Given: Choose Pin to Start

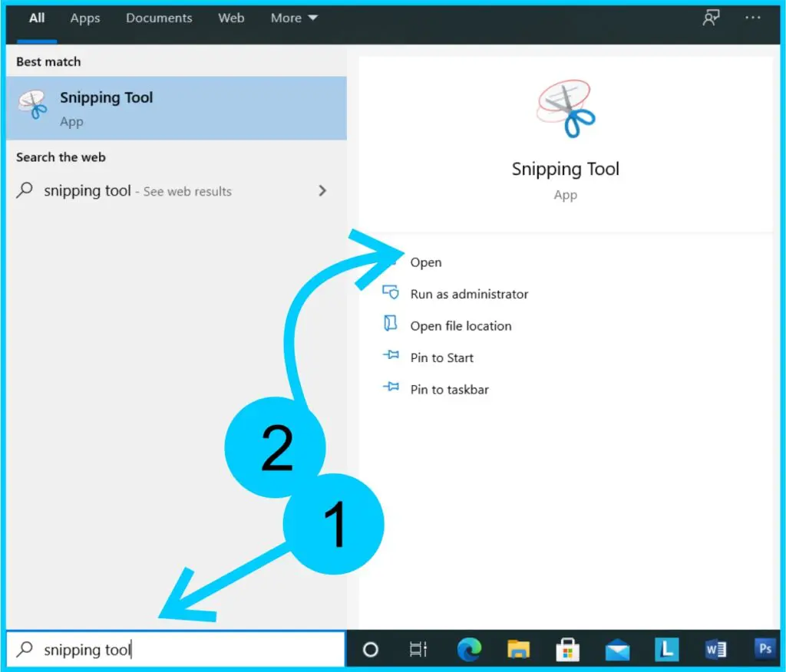Looking at the screenshot, I should tap(441, 357).
